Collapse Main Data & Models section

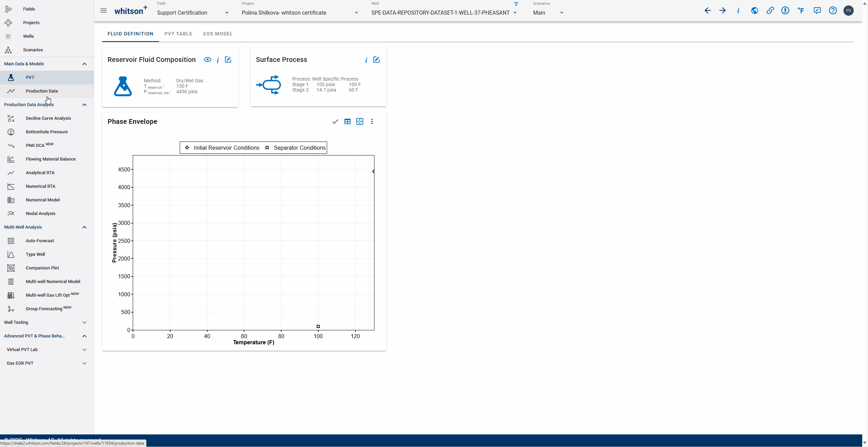[x=84, y=64]
